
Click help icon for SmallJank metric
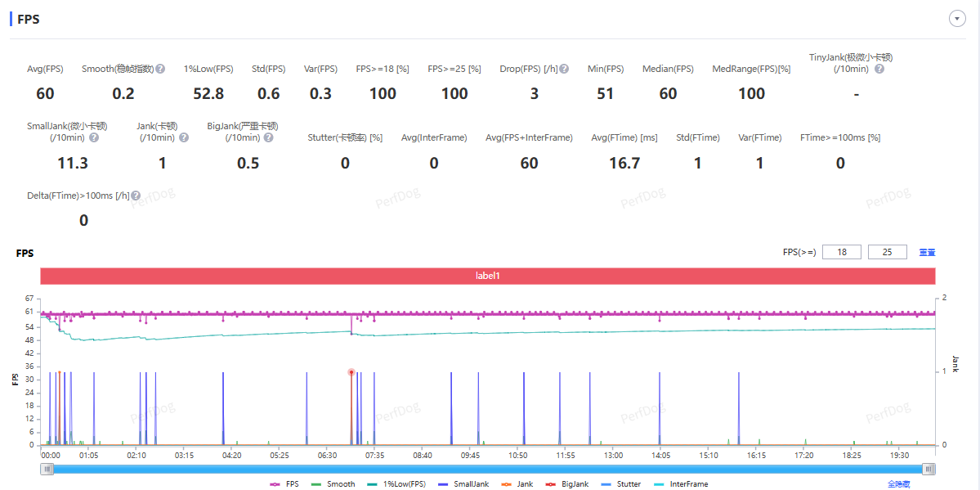94,137
